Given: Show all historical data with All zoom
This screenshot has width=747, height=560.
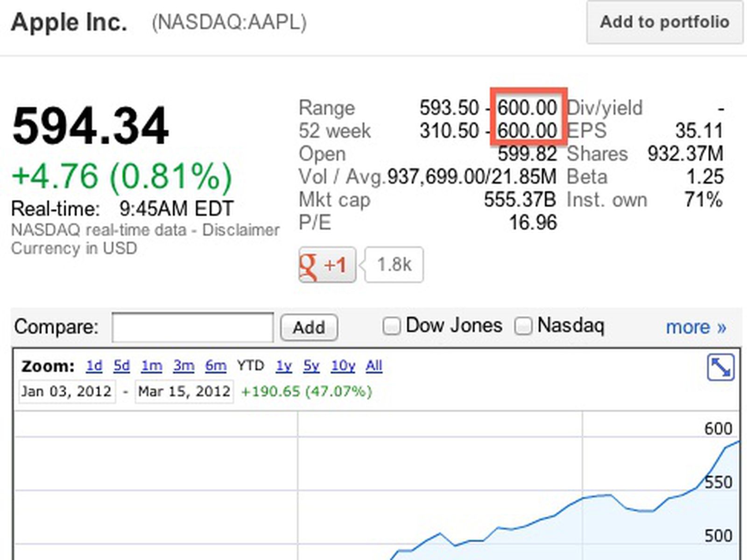Looking at the screenshot, I should tap(374, 366).
